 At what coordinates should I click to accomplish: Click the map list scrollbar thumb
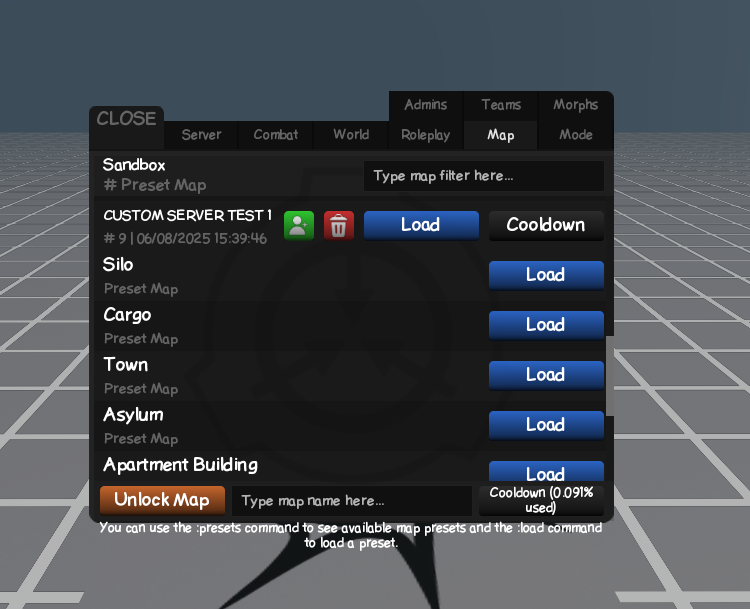point(610,376)
